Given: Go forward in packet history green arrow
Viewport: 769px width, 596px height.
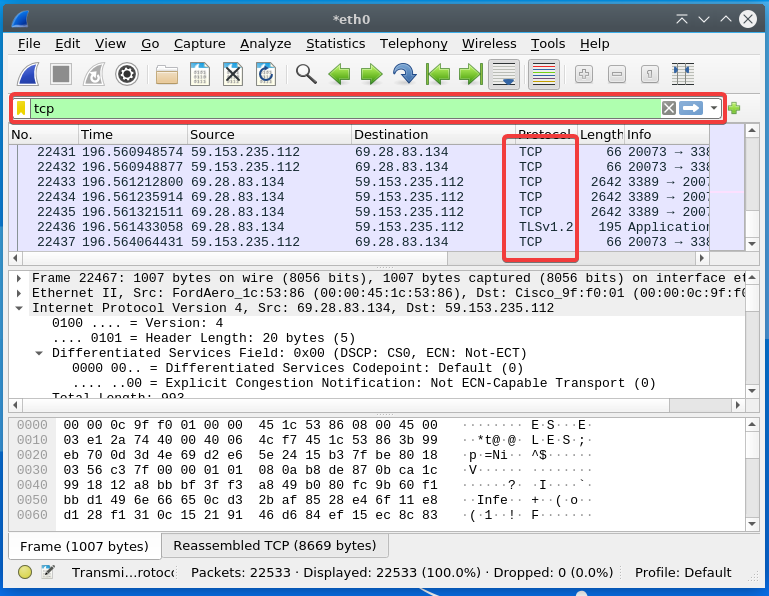Looking at the screenshot, I should tap(372, 75).
